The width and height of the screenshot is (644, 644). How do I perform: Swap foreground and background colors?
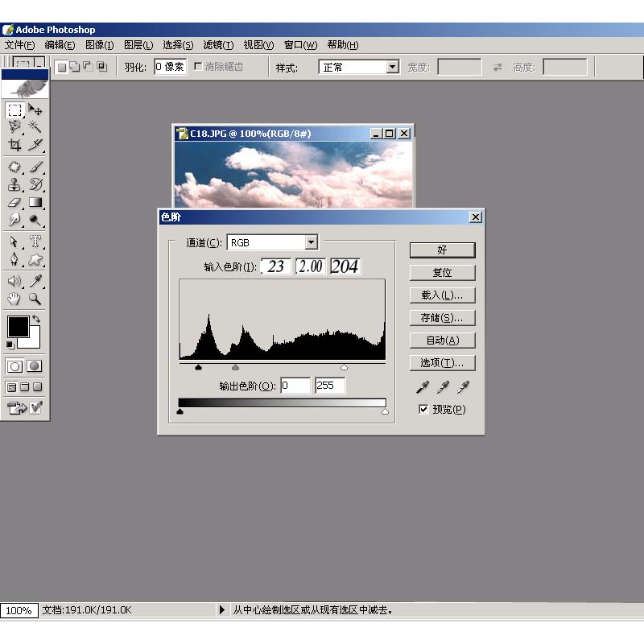click(x=36, y=318)
